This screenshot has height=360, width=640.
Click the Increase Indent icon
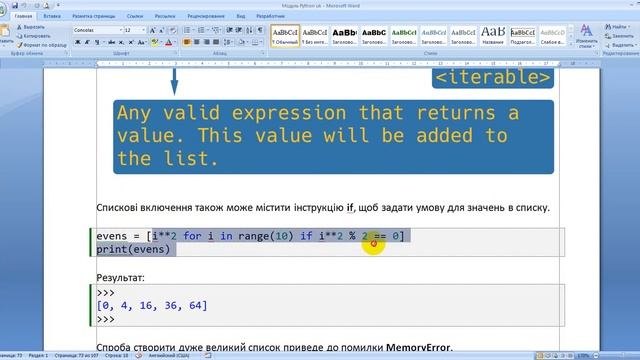pyautogui.click(x=239, y=30)
